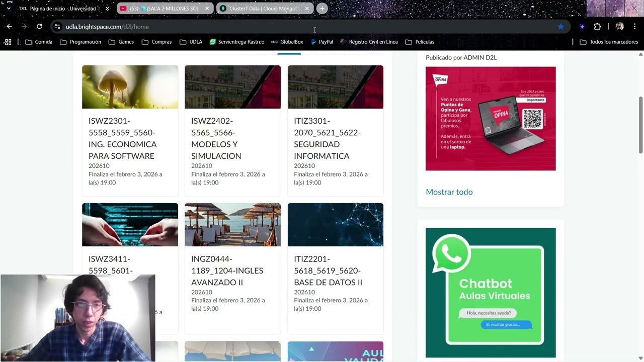Open the site information icon in address bar

57,27
